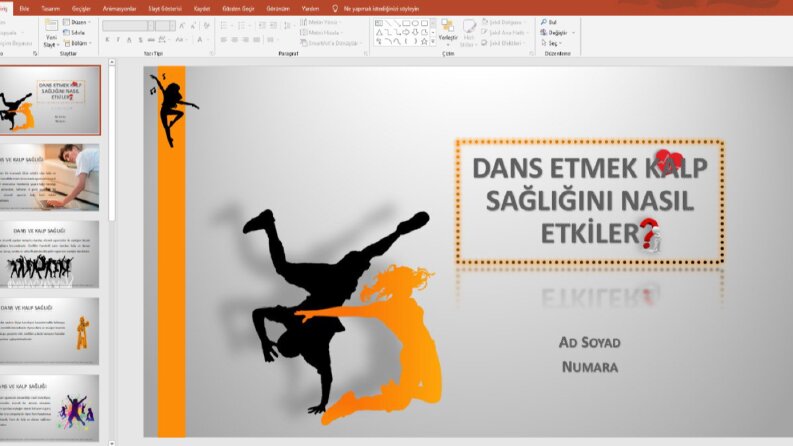Click the tell-me search field
The width and height of the screenshot is (793, 446).
[381, 9]
